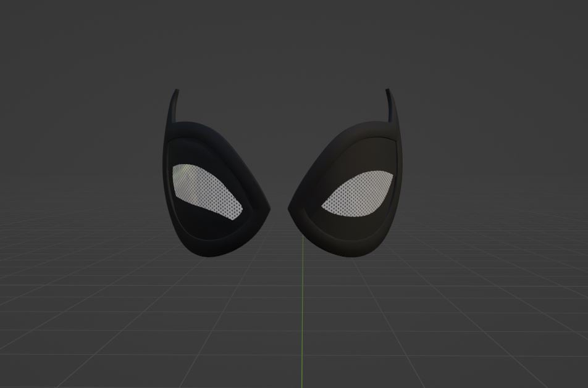Select the right white mesh eye lens
588x388 pixels.
pyautogui.click(x=358, y=194)
